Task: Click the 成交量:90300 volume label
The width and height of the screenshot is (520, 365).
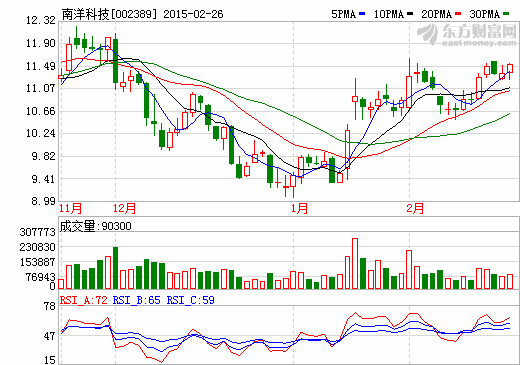Action: pos(96,226)
